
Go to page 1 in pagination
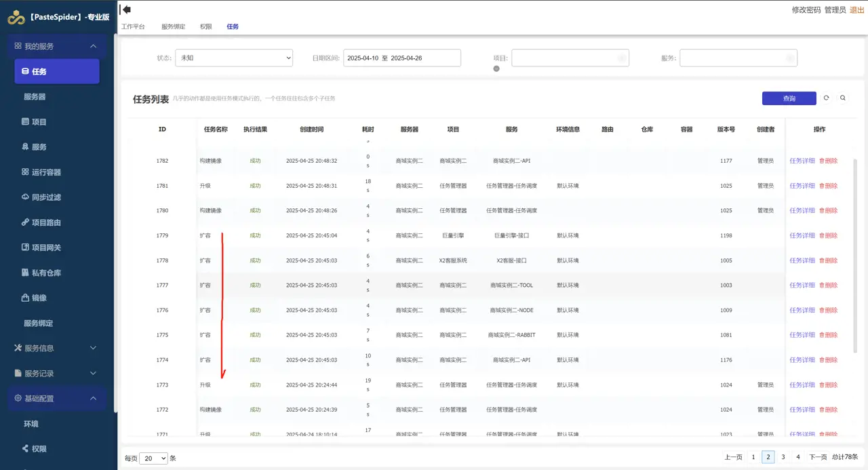753,457
